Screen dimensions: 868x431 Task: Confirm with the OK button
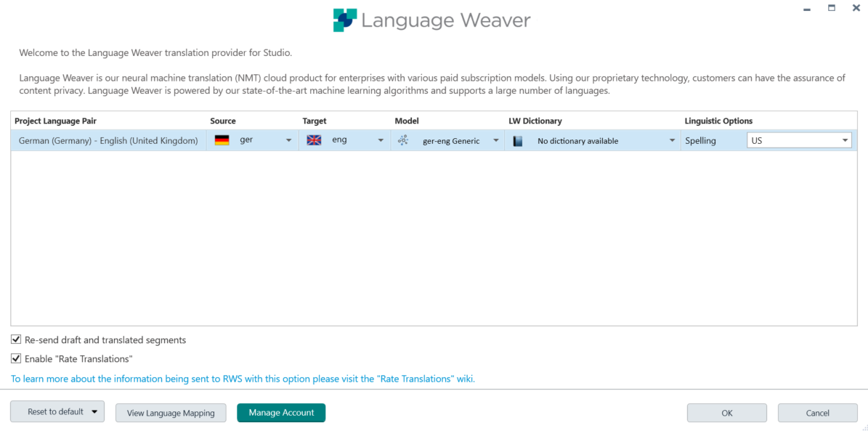pyautogui.click(x=727, y=413)
